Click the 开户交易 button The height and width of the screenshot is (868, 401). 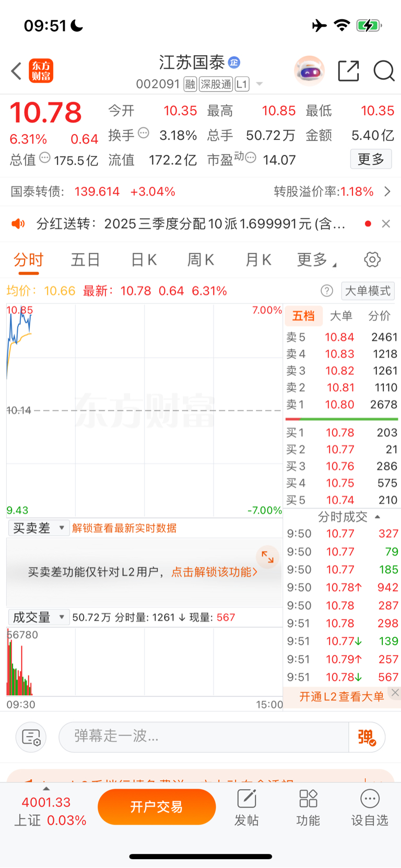tap(157, 807)
